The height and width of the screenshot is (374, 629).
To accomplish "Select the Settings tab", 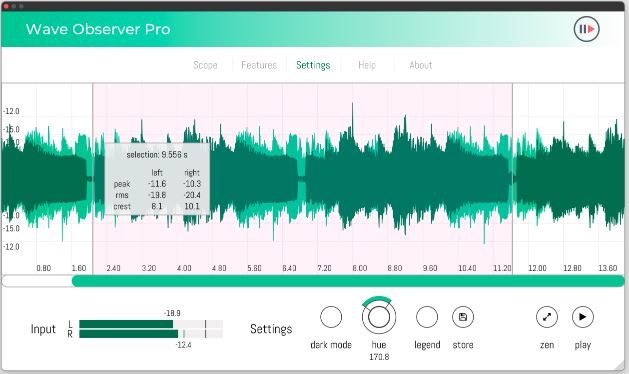I will 313,65.
